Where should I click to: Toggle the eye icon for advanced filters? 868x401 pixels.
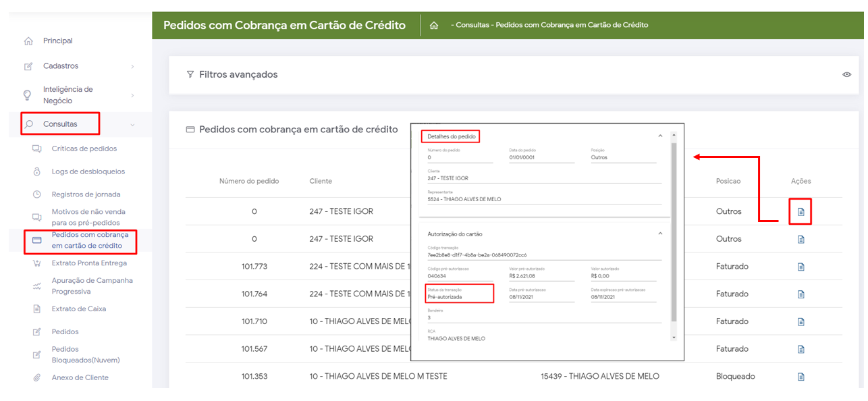(846, 74)
